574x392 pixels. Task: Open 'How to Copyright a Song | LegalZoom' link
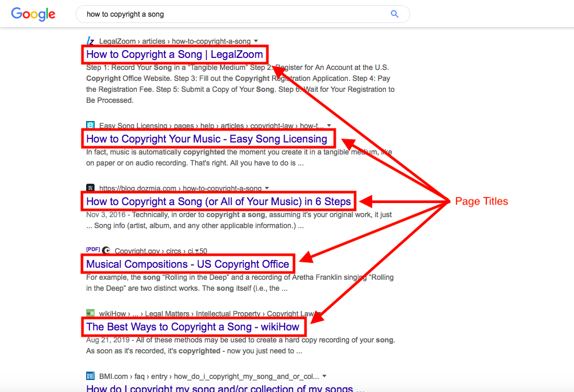click(x=174, y=54)
